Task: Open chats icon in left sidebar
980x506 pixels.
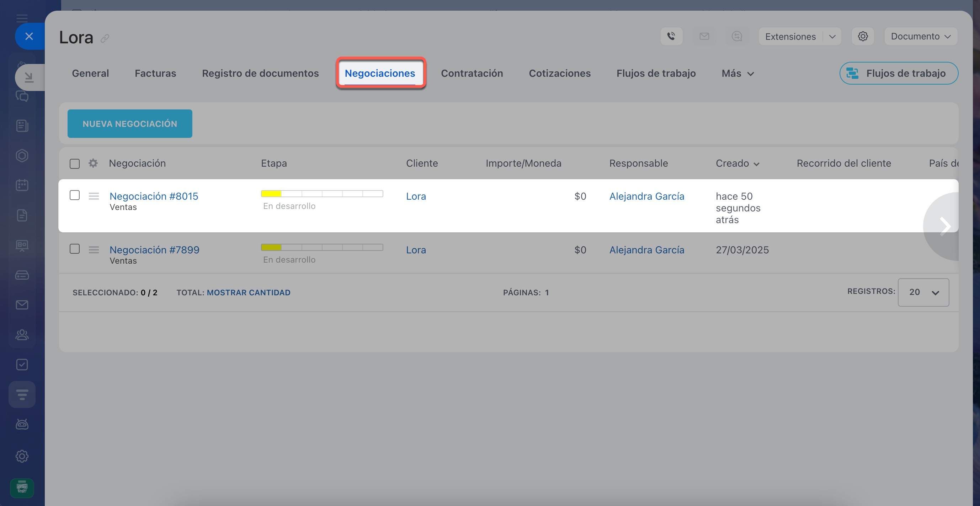Action: click(22, 96)
